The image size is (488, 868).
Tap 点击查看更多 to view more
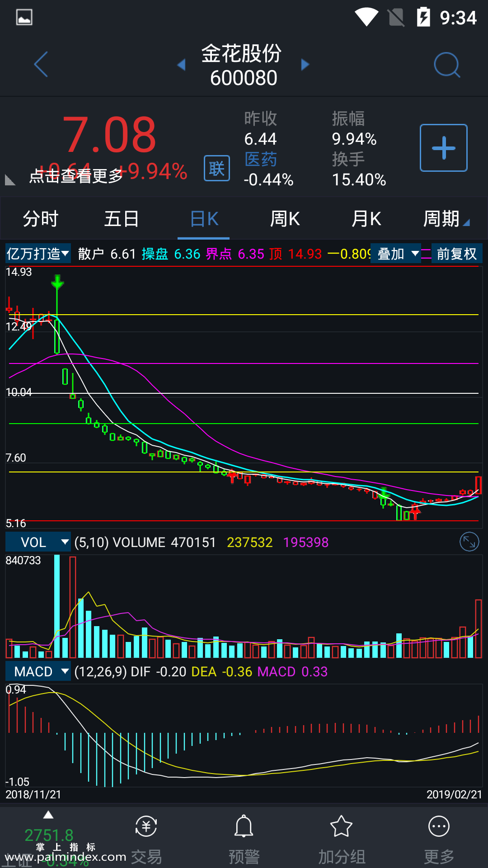76,175
